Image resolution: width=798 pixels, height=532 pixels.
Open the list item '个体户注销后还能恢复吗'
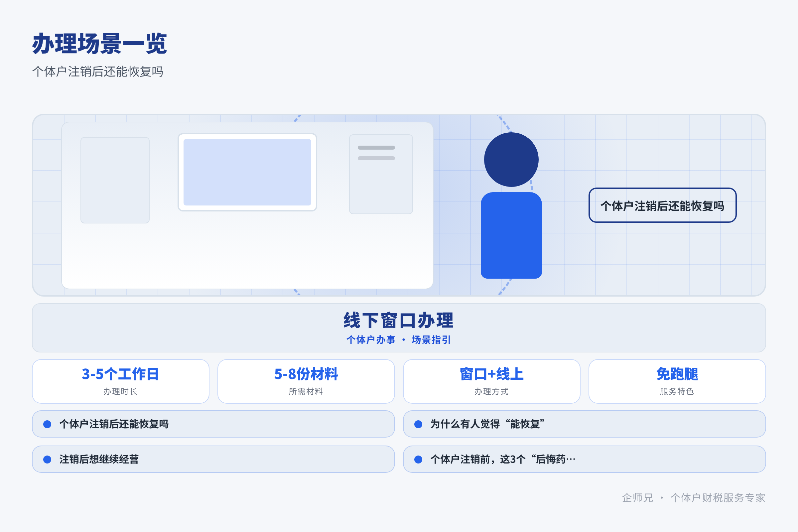(x=213, y=424)
